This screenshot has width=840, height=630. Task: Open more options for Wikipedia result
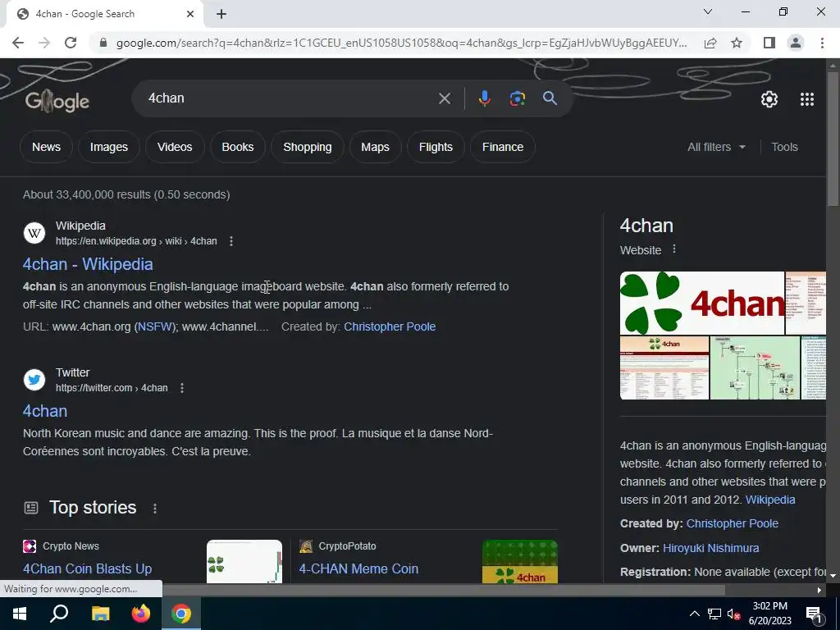[x=231, y=241]
